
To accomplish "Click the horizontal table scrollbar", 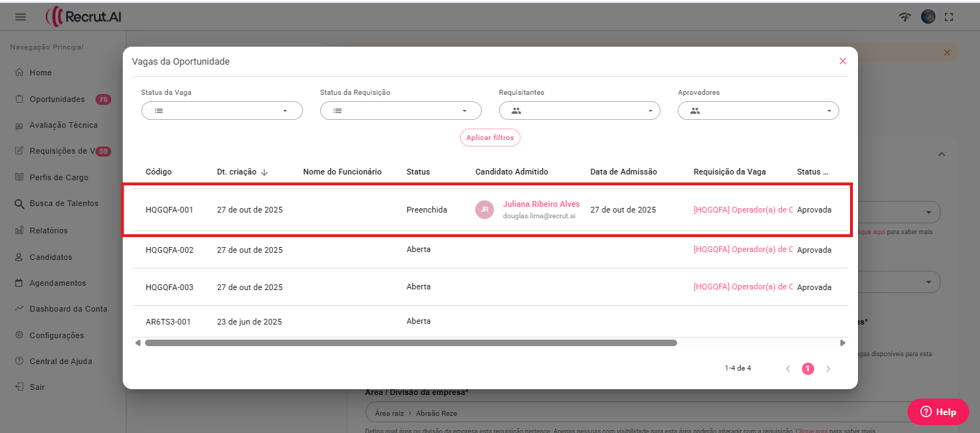I will coord(411,343).
